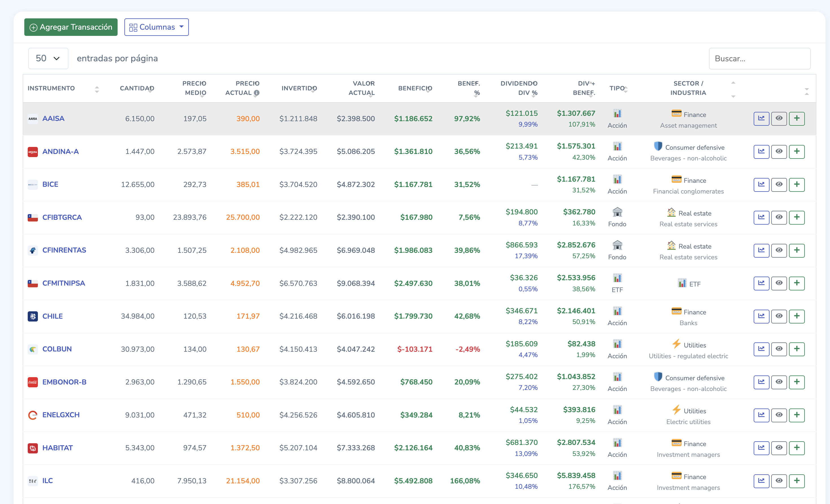Open the CFMITNIPSA instrument link
830x504 pixels.
coord(64,283)
